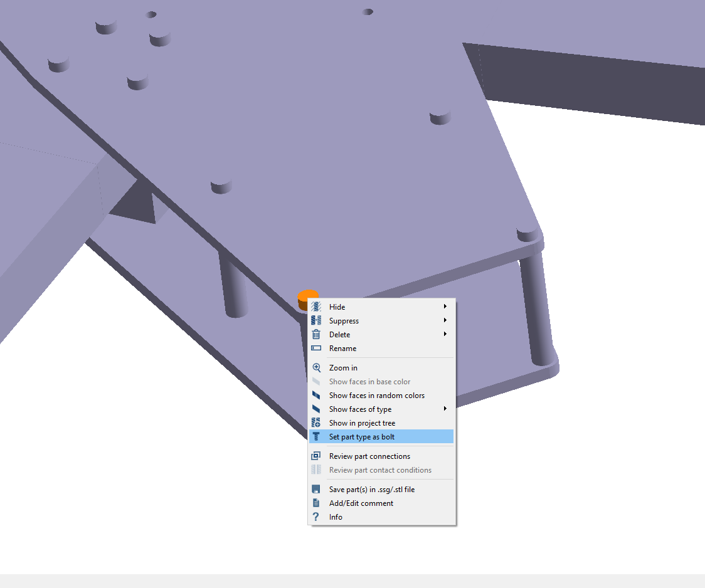Open the Show faces of type submenu arrow
The height and width of the screenshot is (588, 705).
[x=445, y=409]
